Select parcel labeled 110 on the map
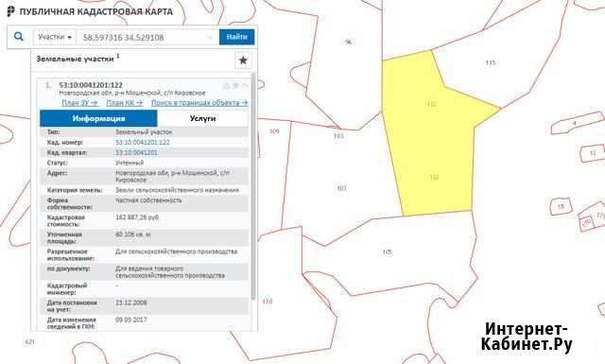Screen dimensions: 605x364 (268, 302)
